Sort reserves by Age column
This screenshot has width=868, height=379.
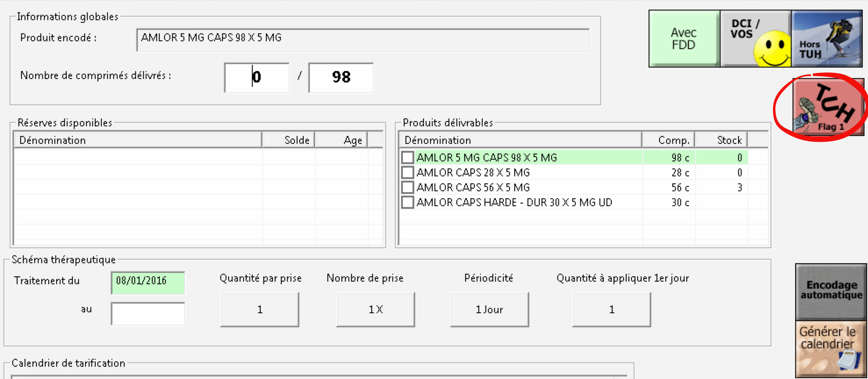tap(341, 140)
